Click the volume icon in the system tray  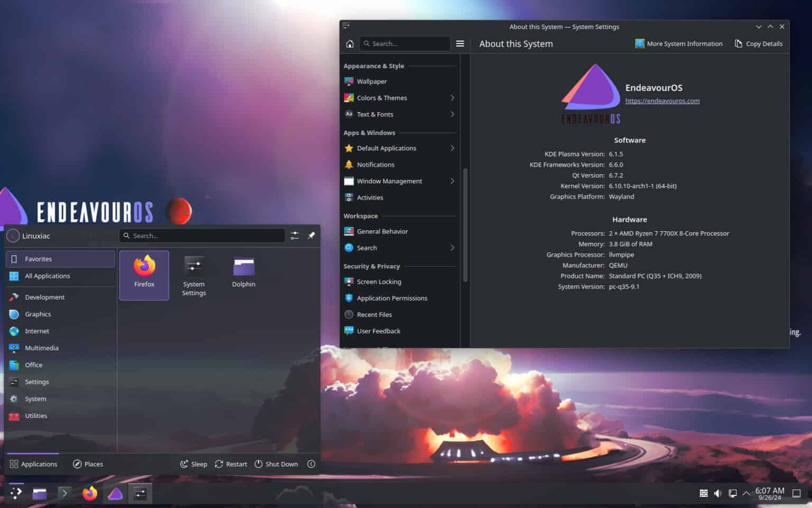(717, 493)
